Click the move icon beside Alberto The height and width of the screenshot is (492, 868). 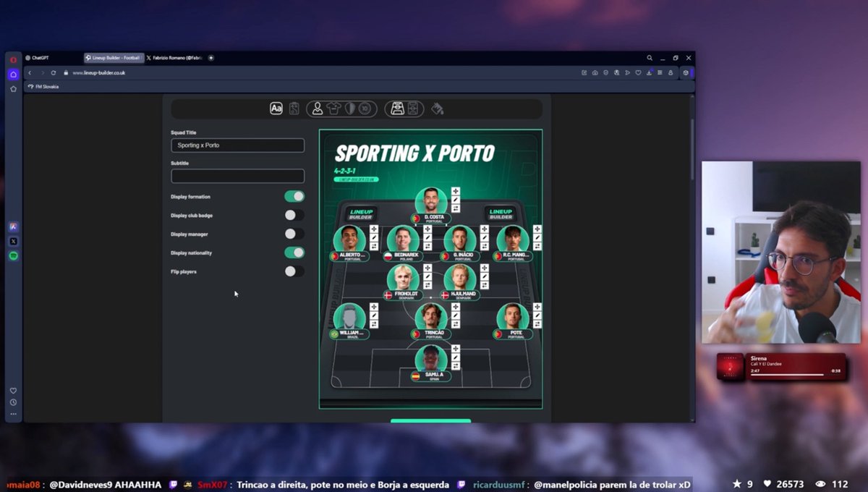point(374,229)
